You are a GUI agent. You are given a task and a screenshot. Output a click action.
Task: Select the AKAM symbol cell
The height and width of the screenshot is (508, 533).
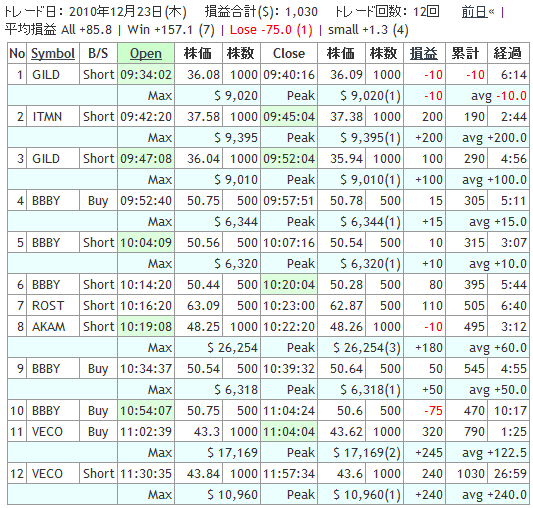pos(53,327)
